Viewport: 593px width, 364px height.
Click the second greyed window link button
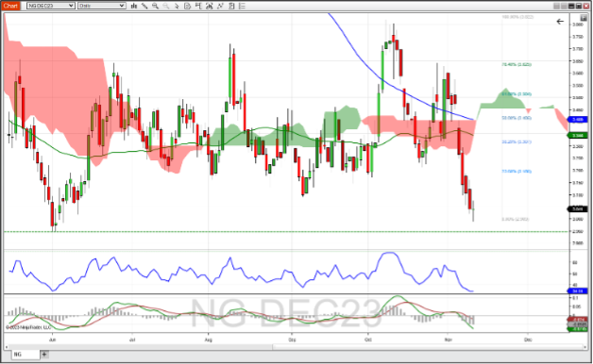point(564,6)
